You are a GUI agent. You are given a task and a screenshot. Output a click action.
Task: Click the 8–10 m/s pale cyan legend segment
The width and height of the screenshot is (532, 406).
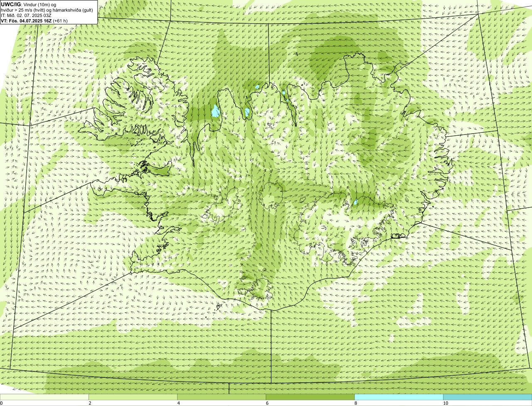point(399,397)
